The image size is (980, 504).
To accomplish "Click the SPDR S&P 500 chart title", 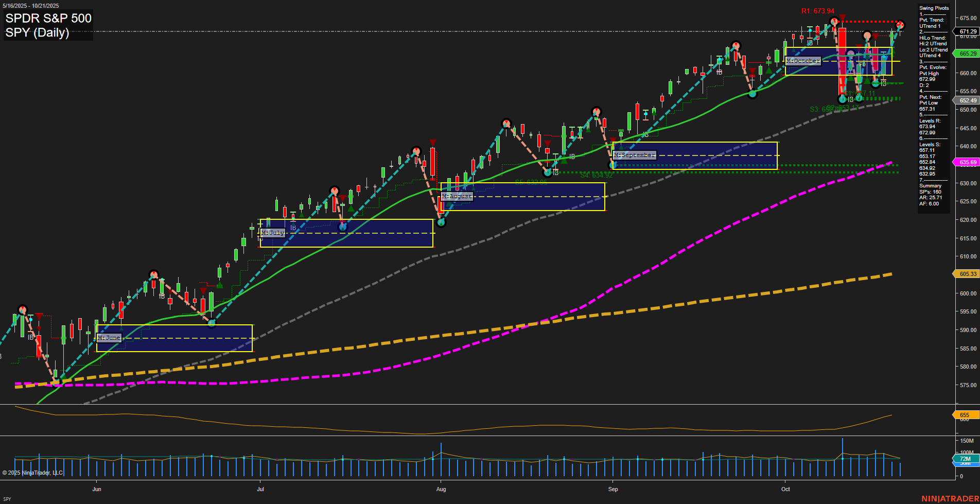I will click(48, 19).
